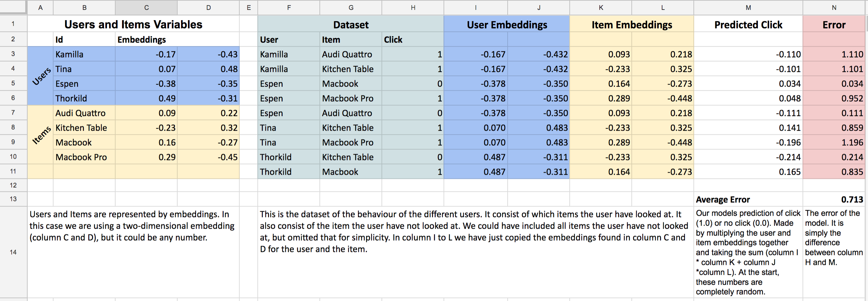Select row 14 header
The height and width of the screenshot is (301, 868).
pos(13,252)
